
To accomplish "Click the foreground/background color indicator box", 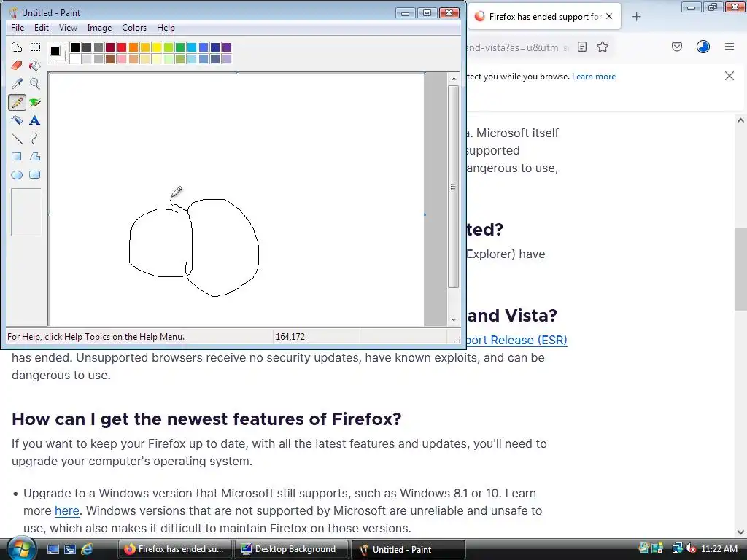I will pyautogui.click(x=58, y=52).
